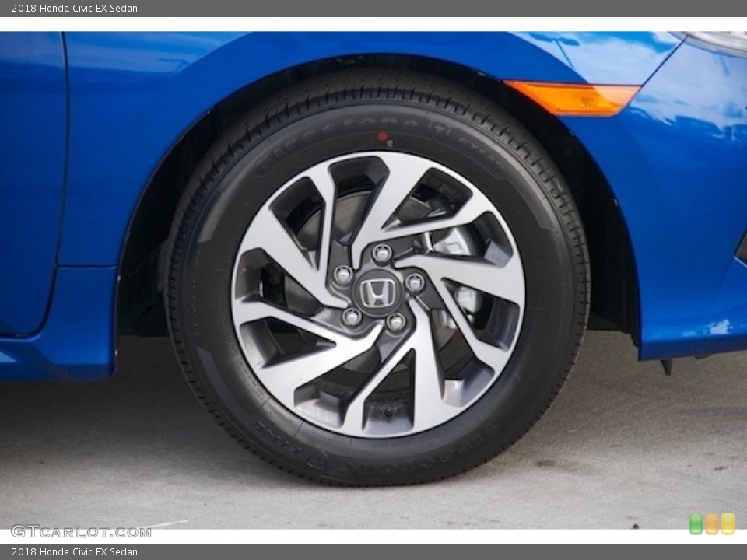The image size is (747, 560).
Task: Click the top caption '2018 Honda Civic EX Sedan'
Action: tap(75, 8)
